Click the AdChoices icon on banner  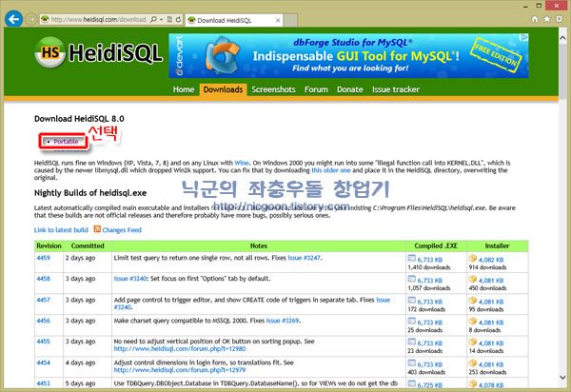tap(523, 37)
